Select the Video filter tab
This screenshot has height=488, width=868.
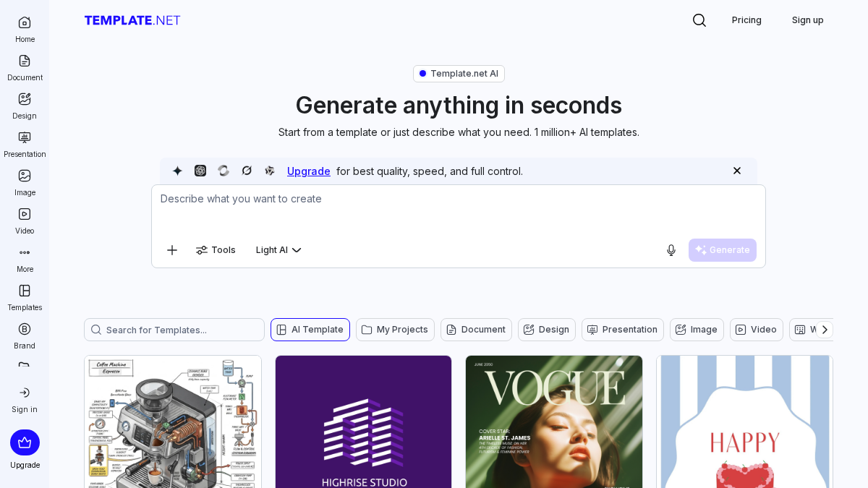(x=757, y=330)
